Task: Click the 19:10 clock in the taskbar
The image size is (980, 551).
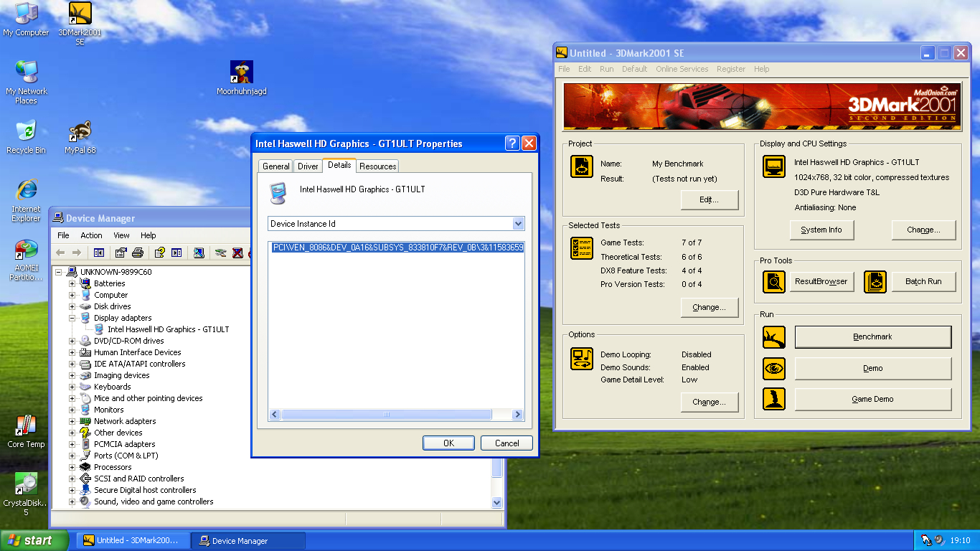Action: point(961,541)
